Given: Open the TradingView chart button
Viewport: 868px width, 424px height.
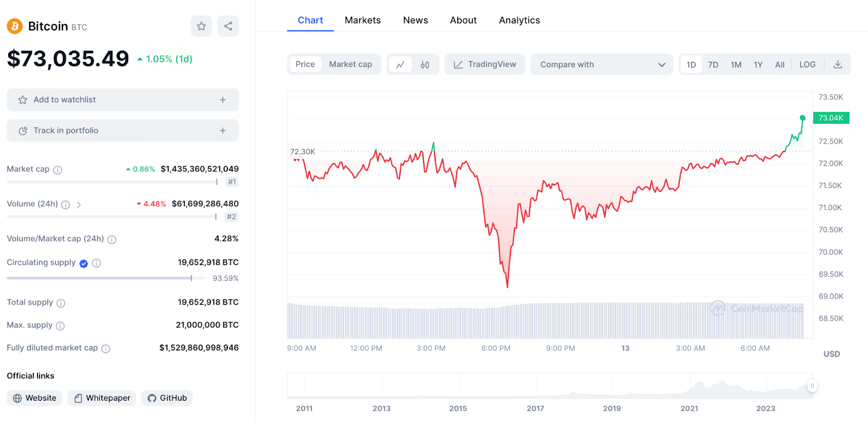Looking at the screenshot, I should [x=485, y=65].
